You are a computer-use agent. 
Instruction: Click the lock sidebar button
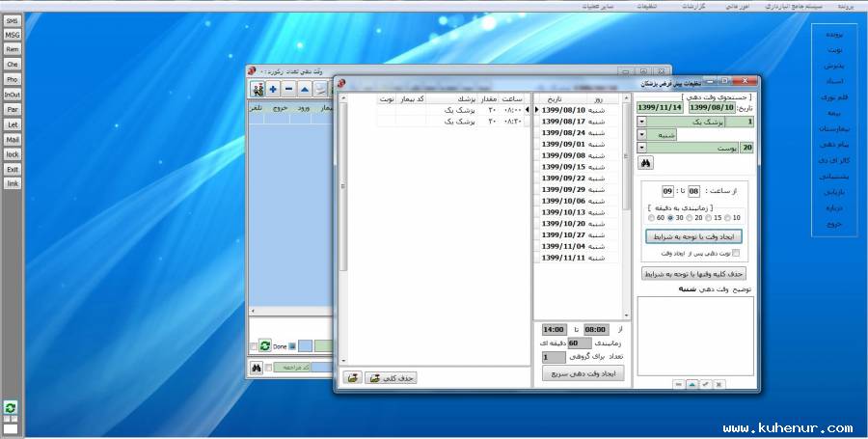click(13, 154)
